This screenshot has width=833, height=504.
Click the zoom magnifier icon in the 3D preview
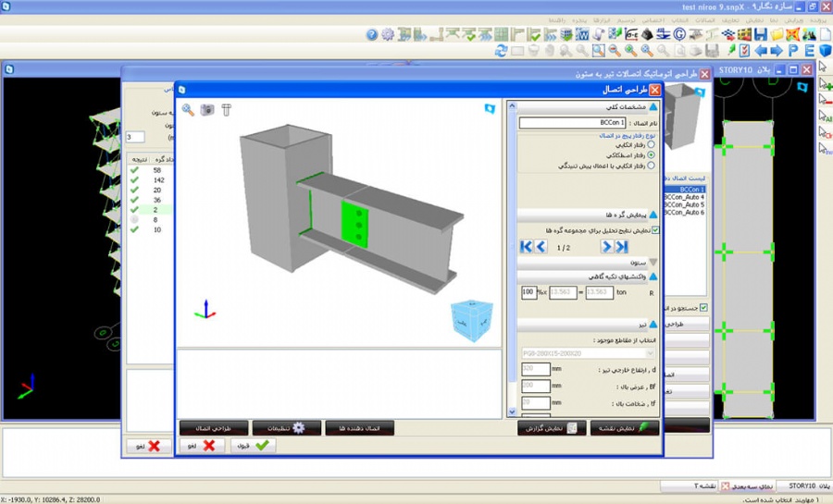click(x=188, y=110)
